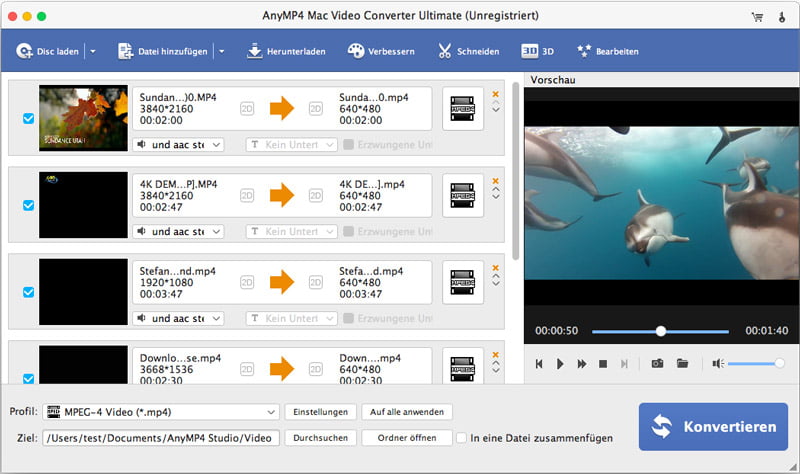Open the 3D settings tool
The height and width of the screenshot is (474, 800).
(x=537, y=51)
